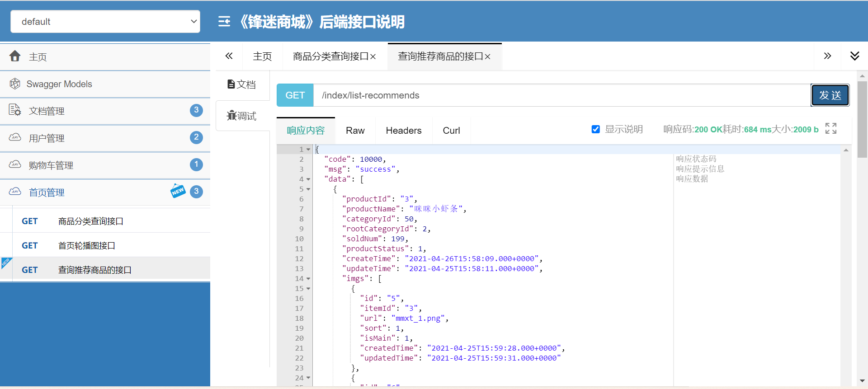Click the 响应状态码 description text

[696, 159]
